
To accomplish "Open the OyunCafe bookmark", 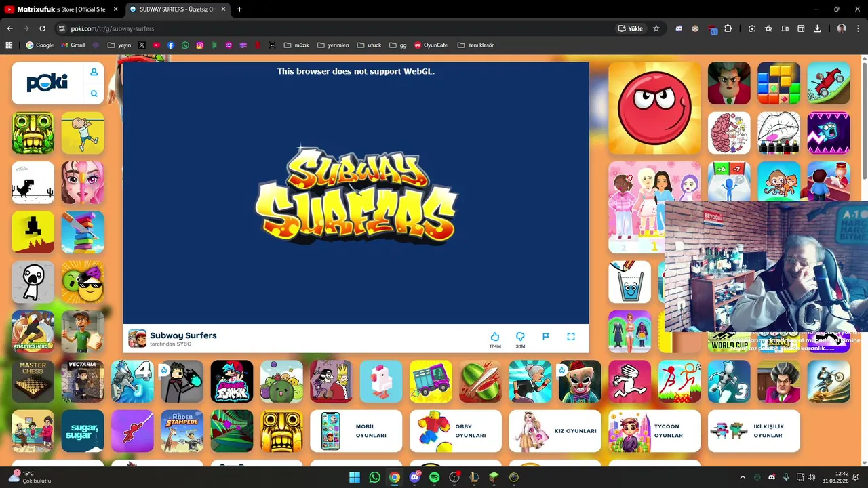I will point(431,45).
